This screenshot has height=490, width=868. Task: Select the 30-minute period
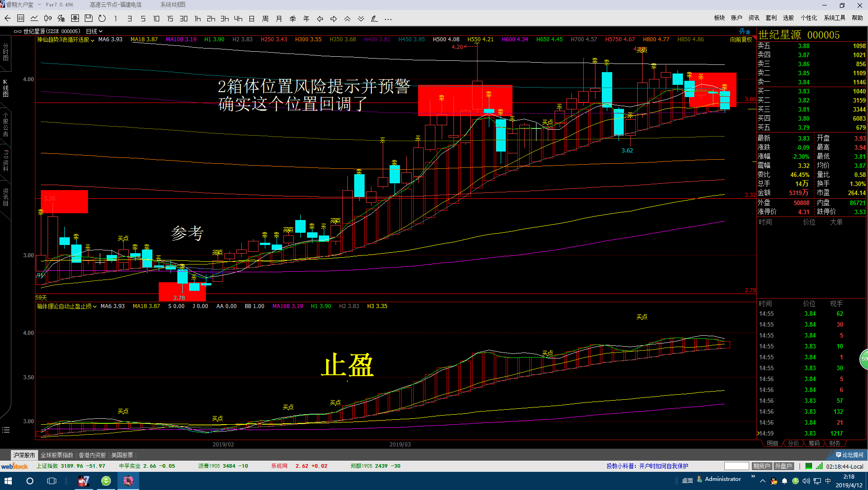coord(184,19)
